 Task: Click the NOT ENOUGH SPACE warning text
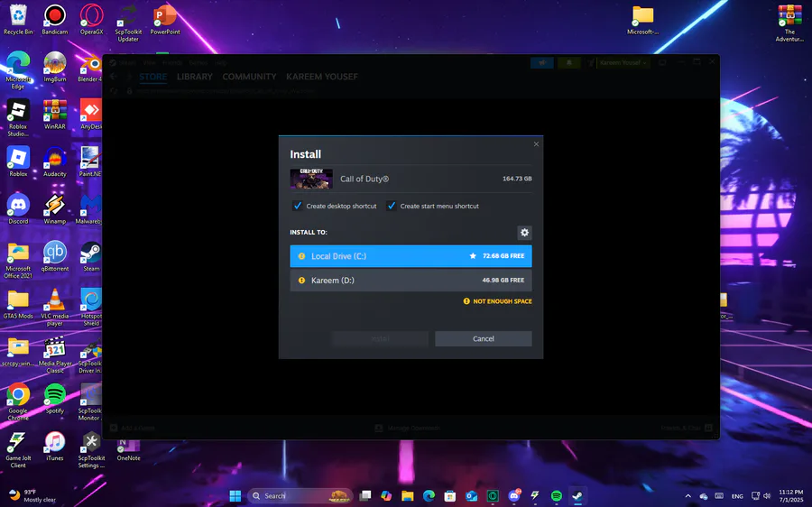(x=502, y=301)
